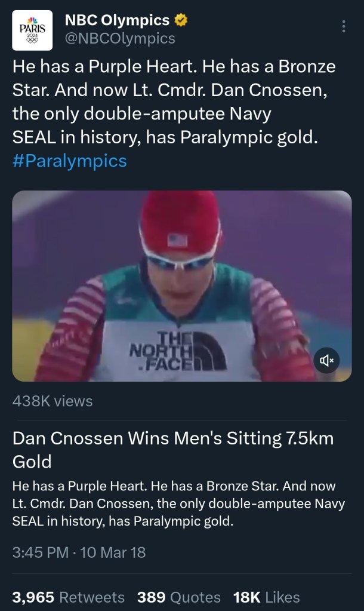Click the 10 Mar 18 date
The image size is (364, 611).
tap(113, 552)
